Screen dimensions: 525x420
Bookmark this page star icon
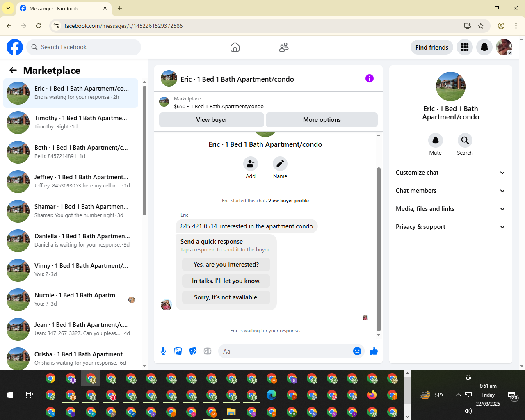[x=481, y=26]
